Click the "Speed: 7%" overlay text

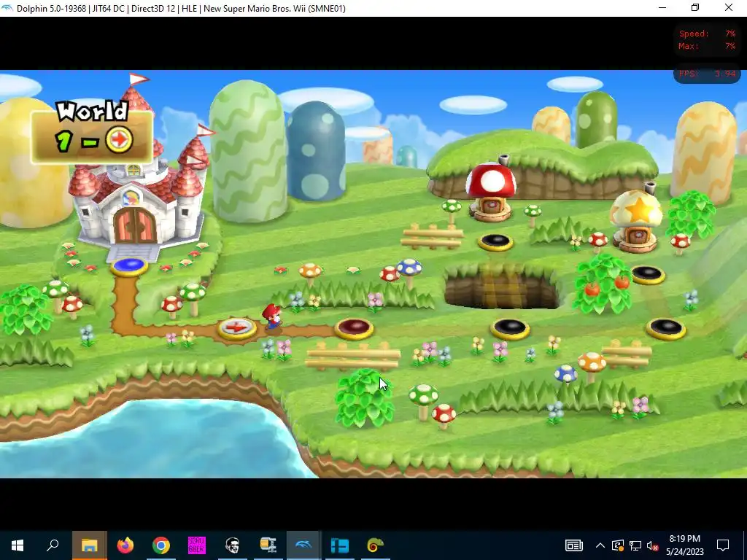pos(707,34)
